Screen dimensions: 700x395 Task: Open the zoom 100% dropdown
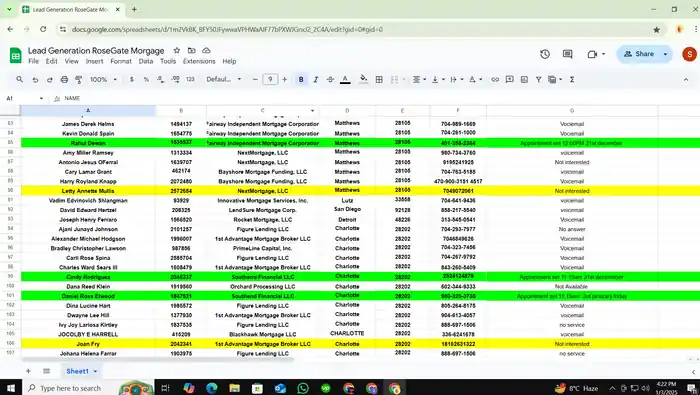[x=103, y=79]
